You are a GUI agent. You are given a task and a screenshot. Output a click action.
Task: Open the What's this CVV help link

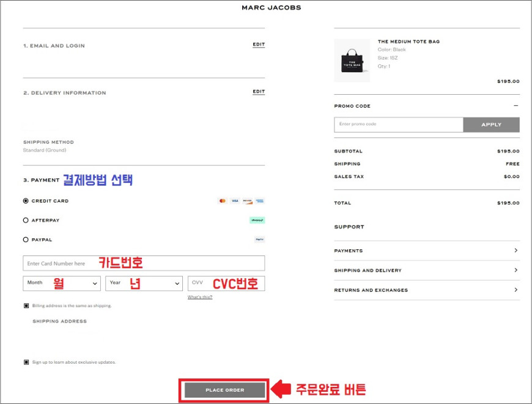[x=200, y=297]
